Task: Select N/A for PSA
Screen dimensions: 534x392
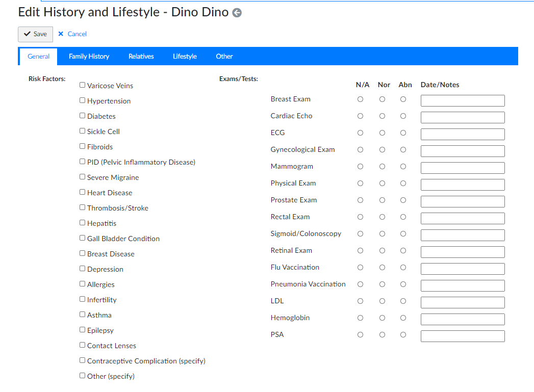Action: (x=360, y=334)
